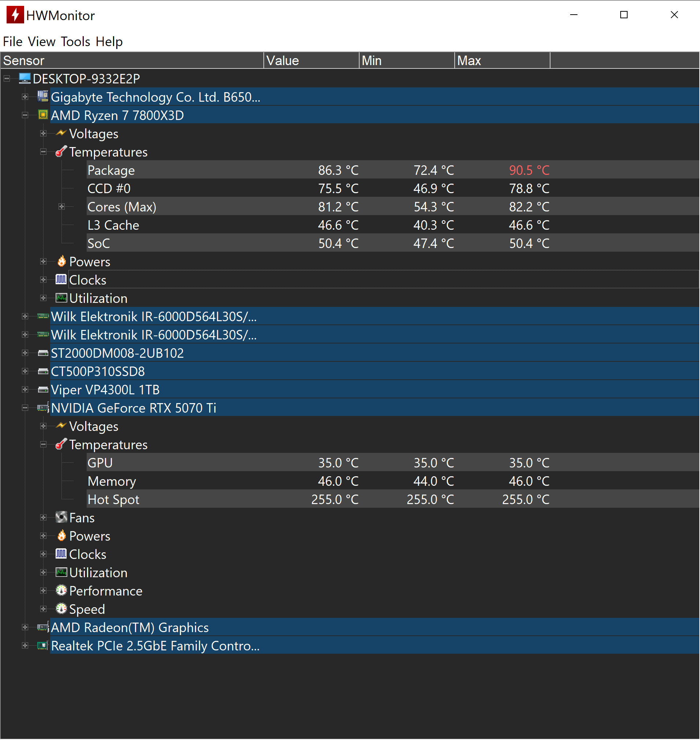Viewport: 700px width, 740px height.
Task: Click the first Wilk Elektronik RAM module icon
Action: [x=43, y=316]
